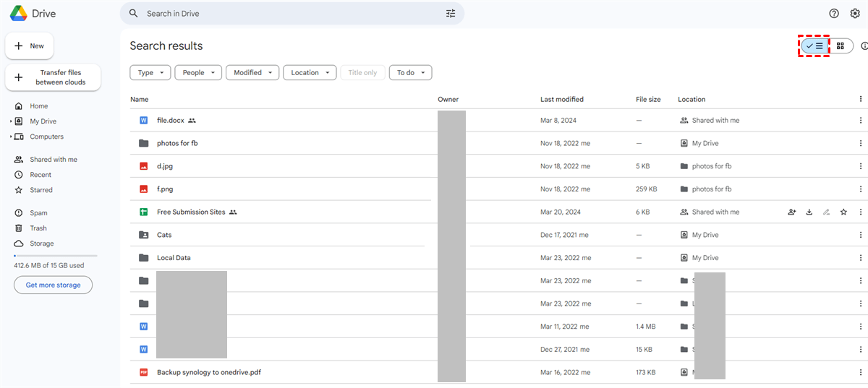Viewport: 868px width, 388px height.
Task: Open the Modified filter dropdown
Action: tap(252, 72)
